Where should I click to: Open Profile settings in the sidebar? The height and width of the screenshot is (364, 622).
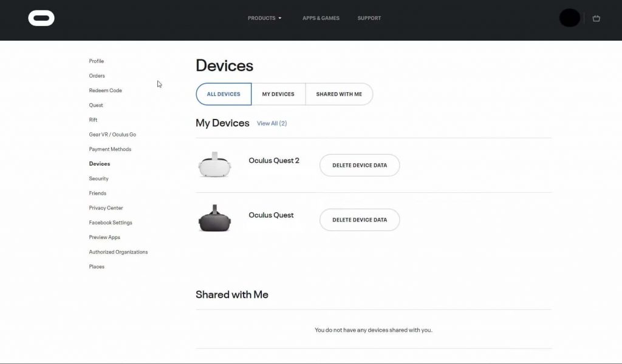tap(96, 61)
